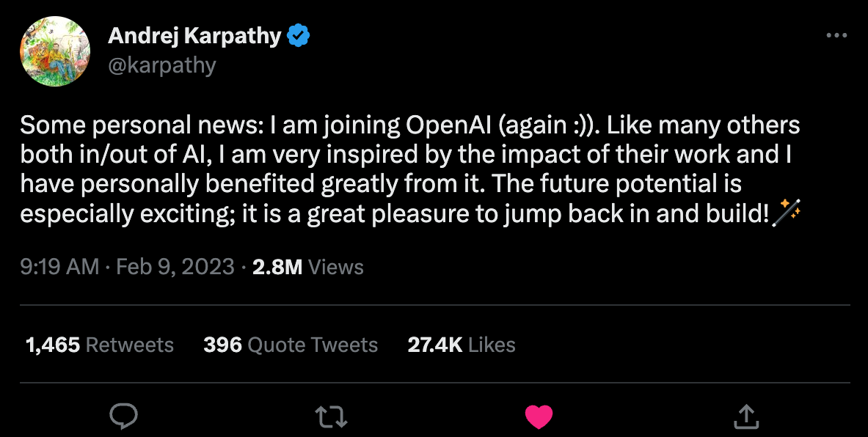This screenshot has height=437, width=868.
Task: Click the magic wand emoji
Action: click(789, 213)
